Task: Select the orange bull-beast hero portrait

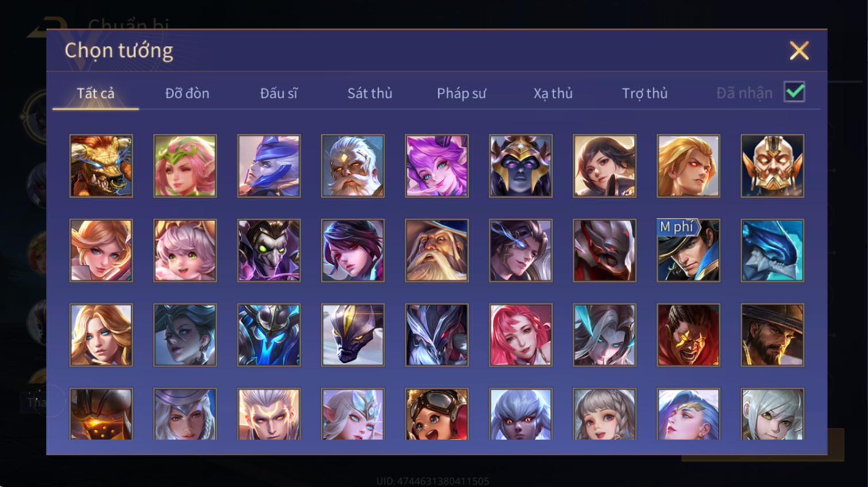Action: [x=101, y=166]
